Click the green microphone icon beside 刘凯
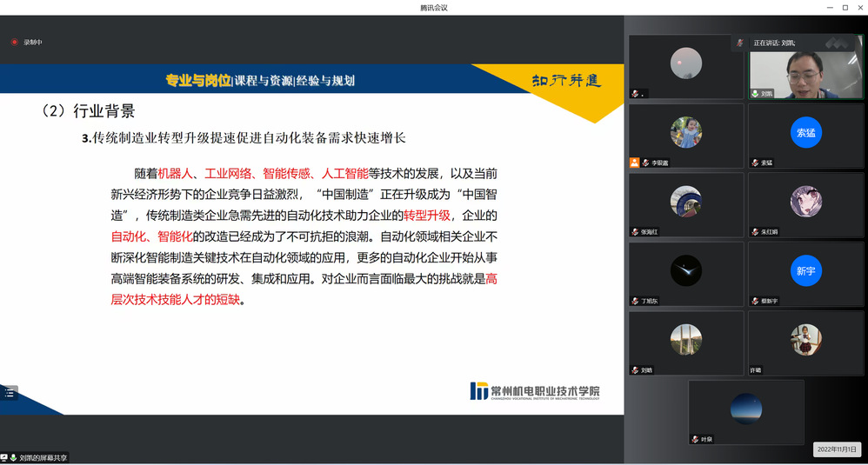The width and height of the screenshot is (868, 465). 755,93
